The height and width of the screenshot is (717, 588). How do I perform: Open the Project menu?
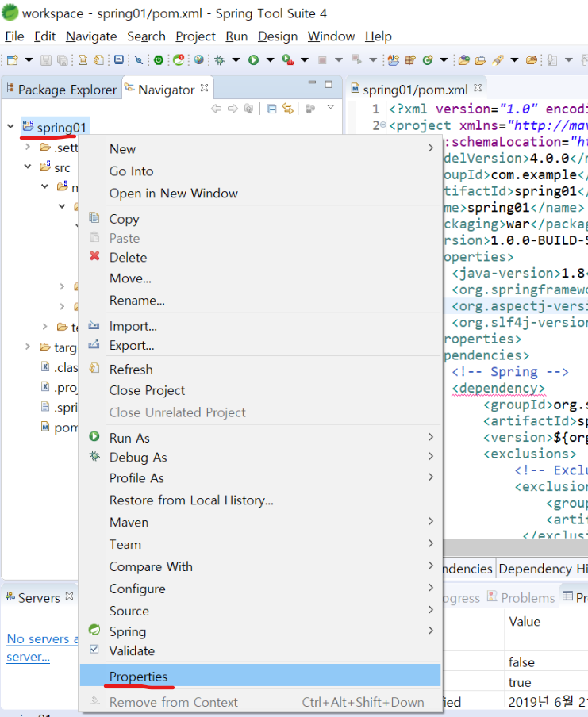(195, 36)
